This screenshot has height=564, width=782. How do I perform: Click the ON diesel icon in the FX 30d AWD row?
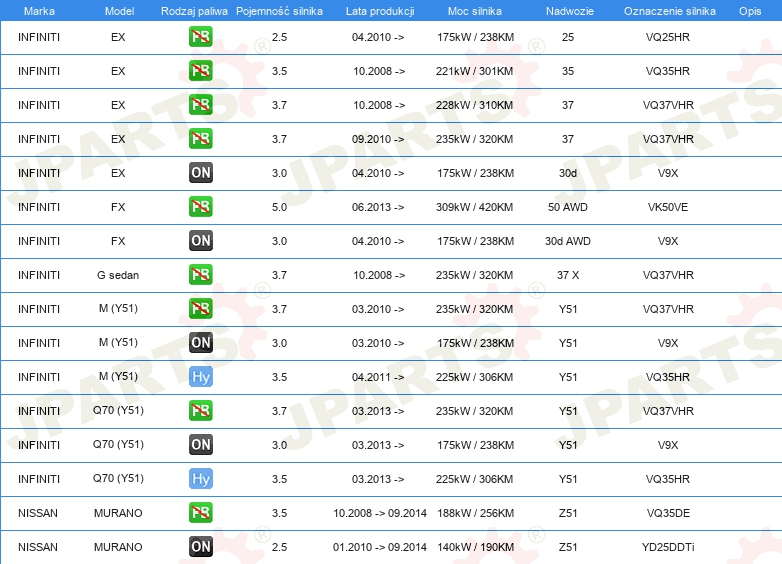[200, 241]
